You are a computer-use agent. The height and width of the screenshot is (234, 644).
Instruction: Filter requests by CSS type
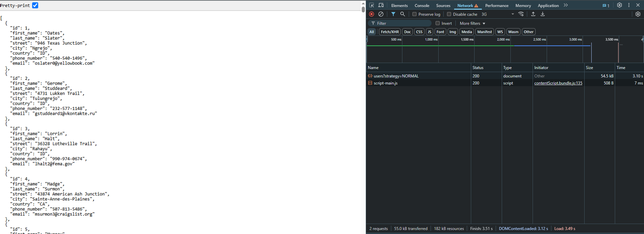pyautogui.click(x=419, y=32)
